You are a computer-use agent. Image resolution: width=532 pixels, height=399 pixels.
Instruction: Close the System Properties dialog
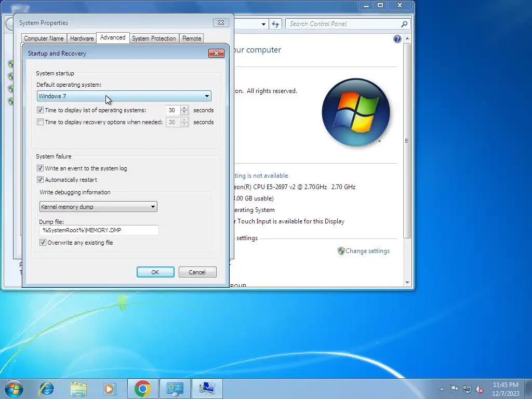coord(221,23)
